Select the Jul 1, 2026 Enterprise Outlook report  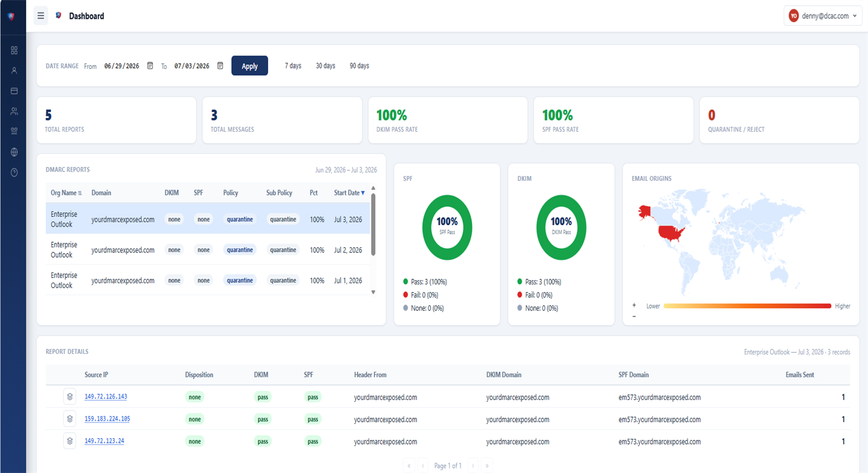tap(208, 280)
